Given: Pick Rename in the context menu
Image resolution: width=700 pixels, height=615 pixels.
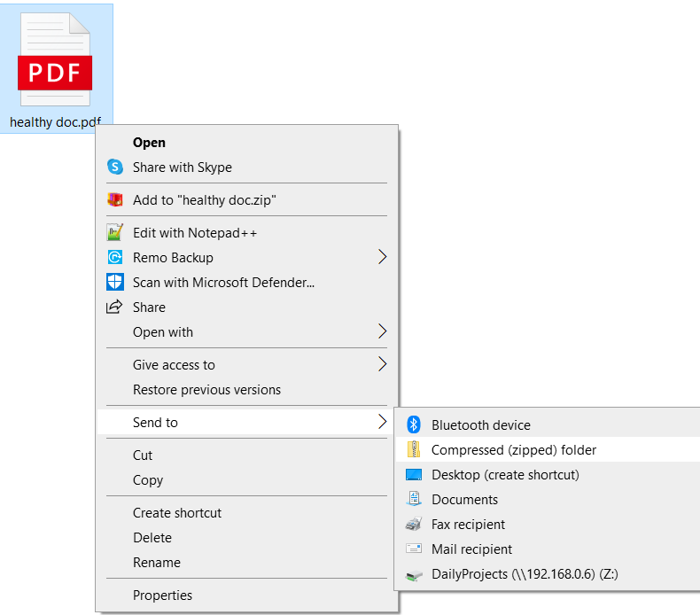Looking at the screenshot, I should click(157, 563).
